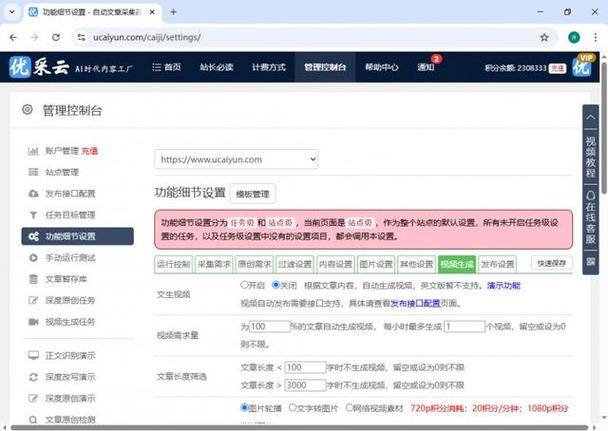Switch to the 发布设置 tab
Image resolution: width=608 pixels, height=431 pixels.
click(x=497, y=264)
